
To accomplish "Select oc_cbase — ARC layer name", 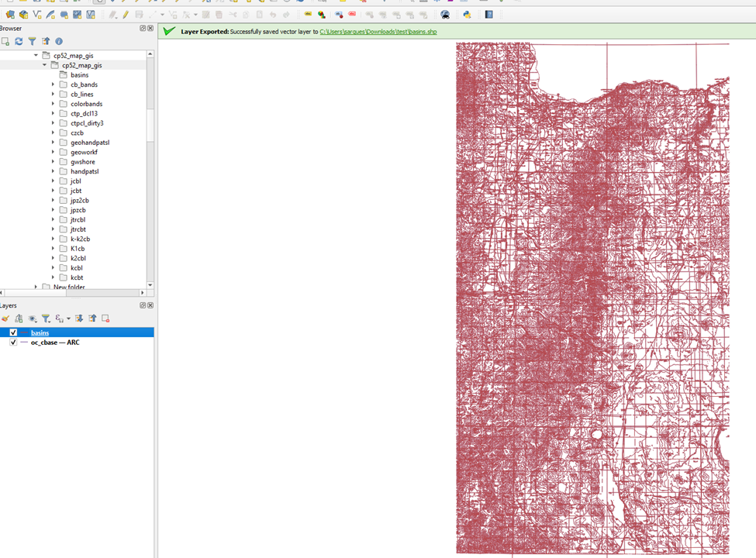I will point(54,342).
